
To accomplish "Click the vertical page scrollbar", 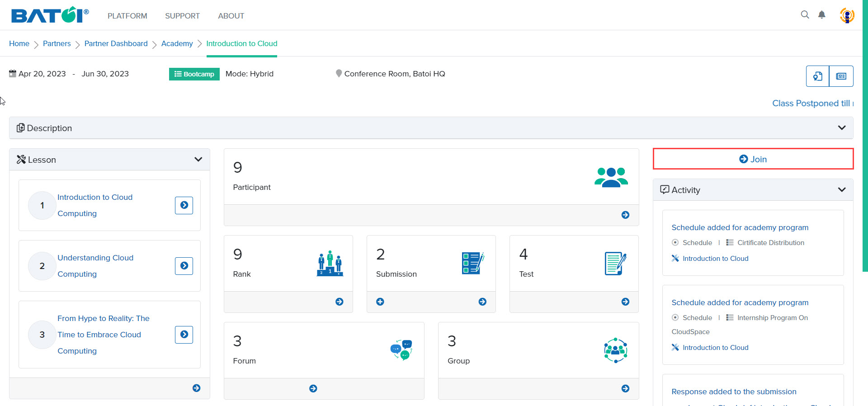I will tap(865, 136).
